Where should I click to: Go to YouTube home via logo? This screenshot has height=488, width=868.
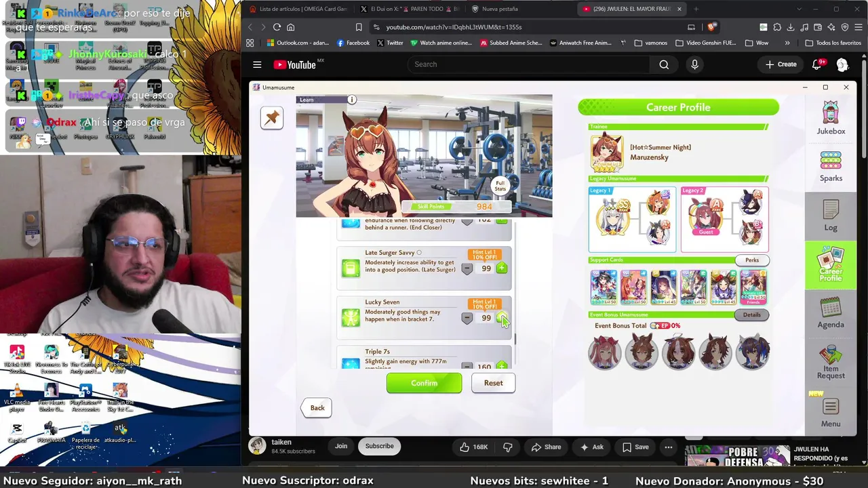pyautogui.click(x=295, y=64)
